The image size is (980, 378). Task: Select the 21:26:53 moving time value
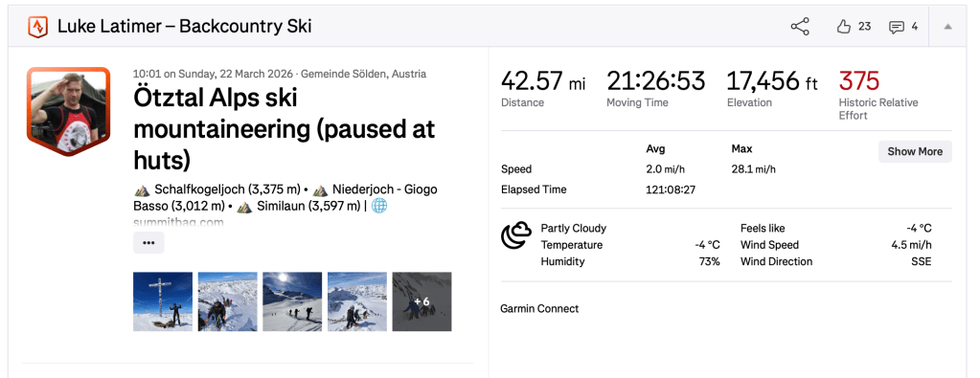point(655,81)
